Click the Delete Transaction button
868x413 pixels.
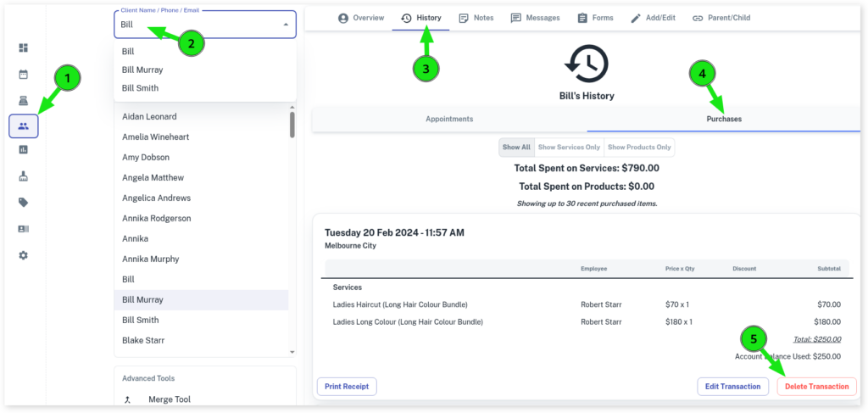[x=816, y=387]
